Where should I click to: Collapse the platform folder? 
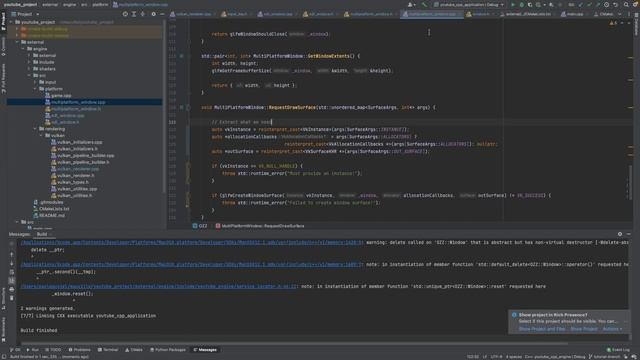(35, 89)
